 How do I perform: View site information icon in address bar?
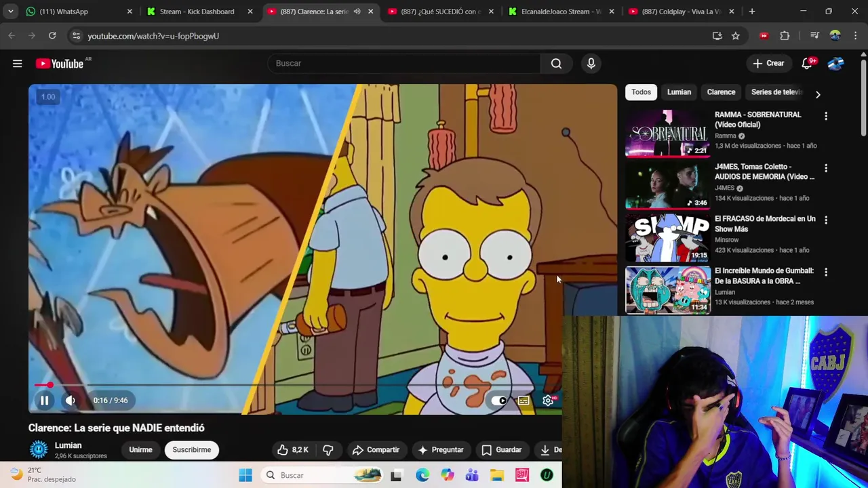[76, 36]
